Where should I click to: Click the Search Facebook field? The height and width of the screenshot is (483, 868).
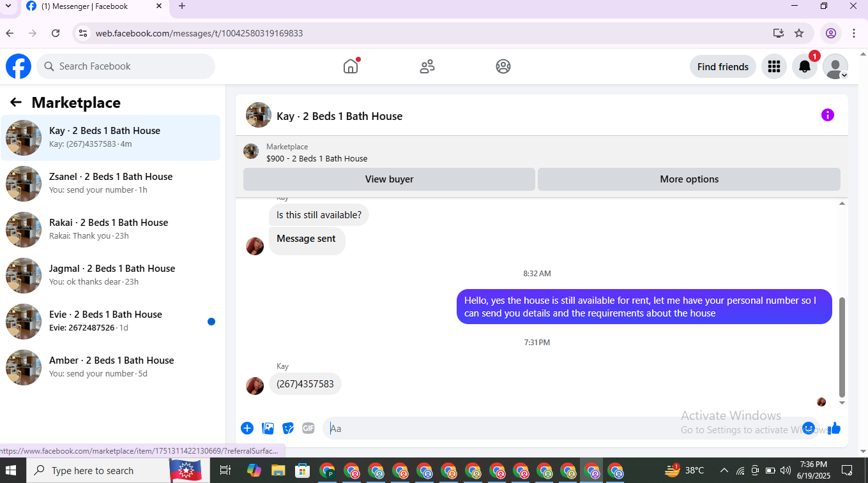126,66
